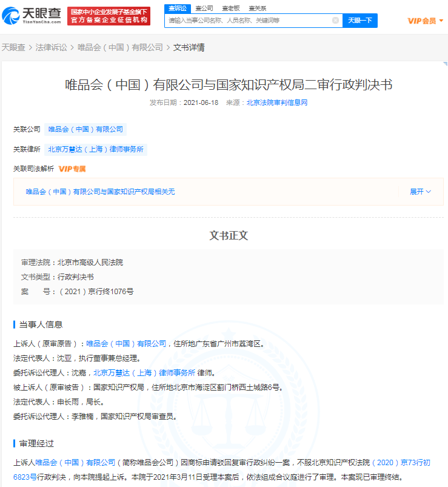Expand the 展开 section in judicial analysis
448x487 pixels.
coord(420,192)
